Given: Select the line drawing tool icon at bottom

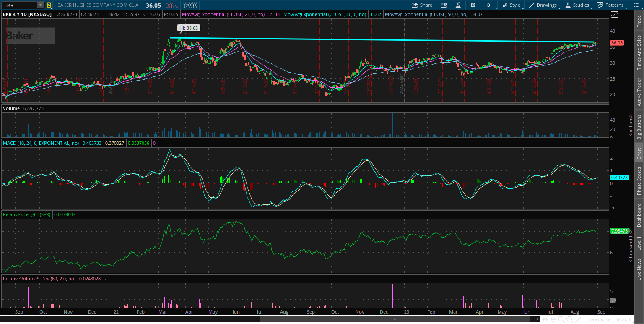Looking at the screenshot, I should click(x=579, y=319).
